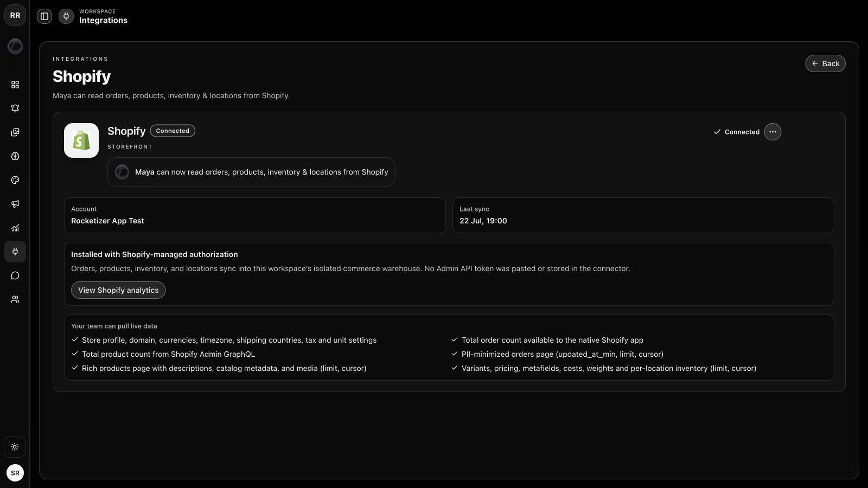
Task: Click the Shopify page heading
Action: (81, 76)
